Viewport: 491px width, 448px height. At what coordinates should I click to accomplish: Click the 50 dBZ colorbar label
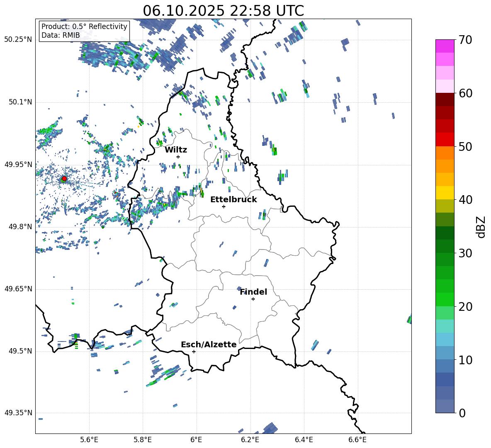pos(465,147)
